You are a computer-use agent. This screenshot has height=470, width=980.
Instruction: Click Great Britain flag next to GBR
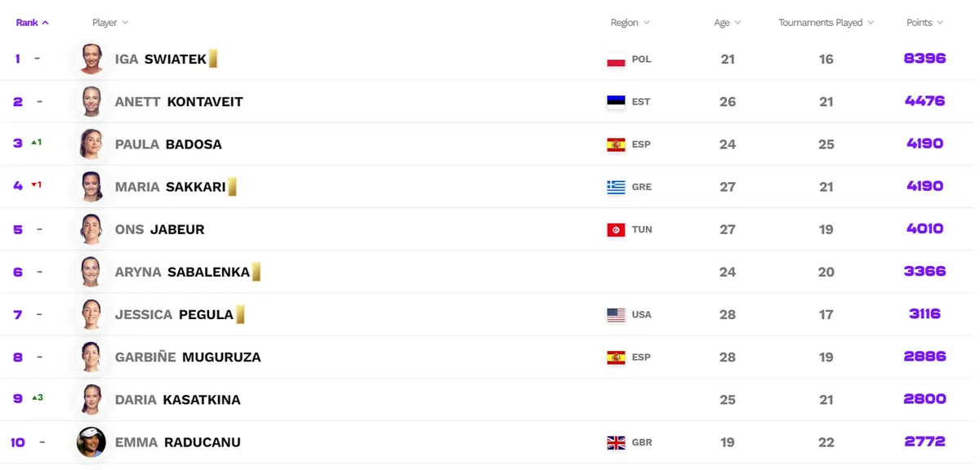coord(616,442)
